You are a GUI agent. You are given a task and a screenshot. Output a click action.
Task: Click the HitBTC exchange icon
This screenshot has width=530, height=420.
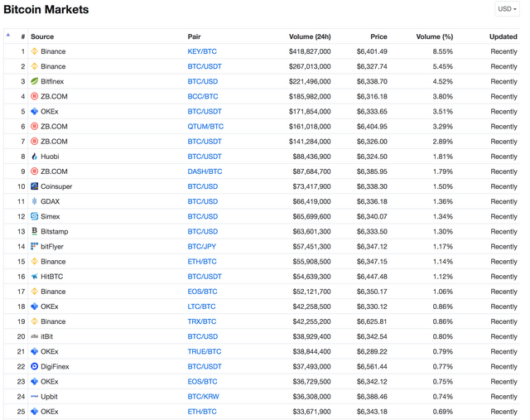tap(34, 277)
